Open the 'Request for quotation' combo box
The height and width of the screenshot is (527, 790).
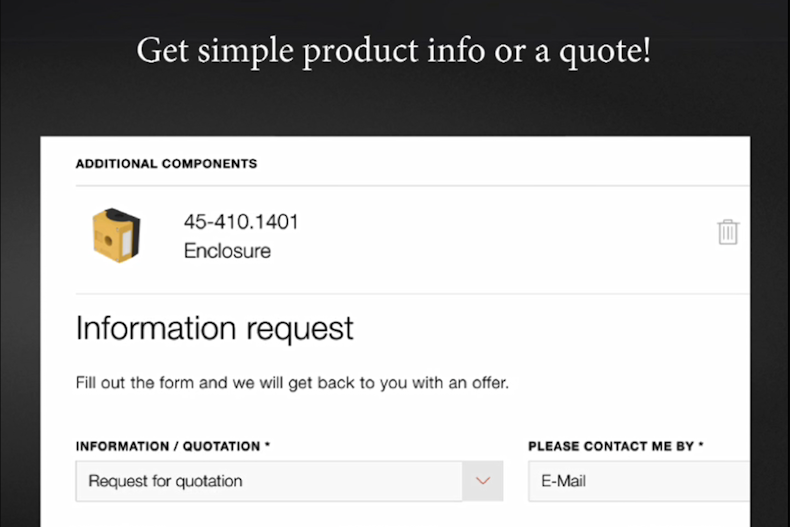pyautogui.click(x=268, y=481)
